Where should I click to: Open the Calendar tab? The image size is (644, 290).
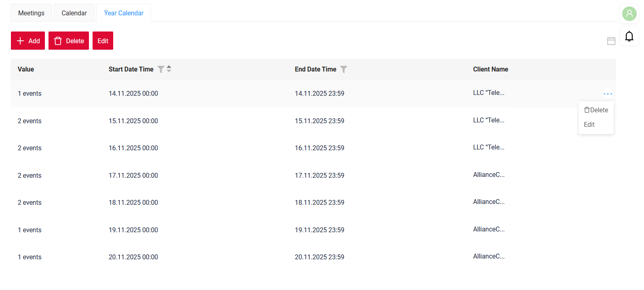pyautogui.click(x=74, y=13)
